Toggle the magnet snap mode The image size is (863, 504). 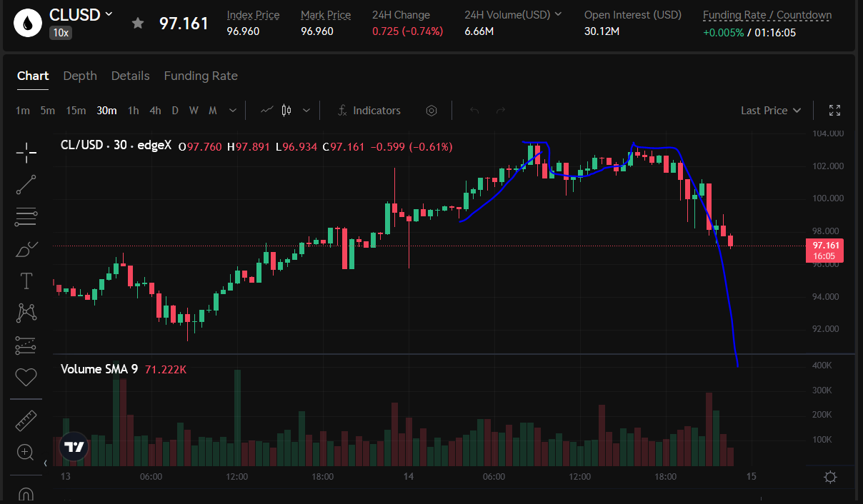click(26, 493)
